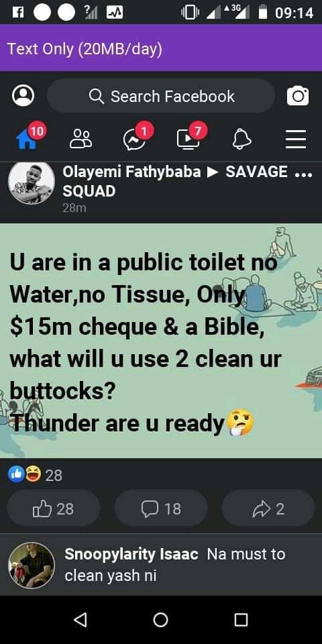Image resolution: width=322 pixels, height=644 pixels.
Task: Like the post with thumbs-up button
Action: 54,509
